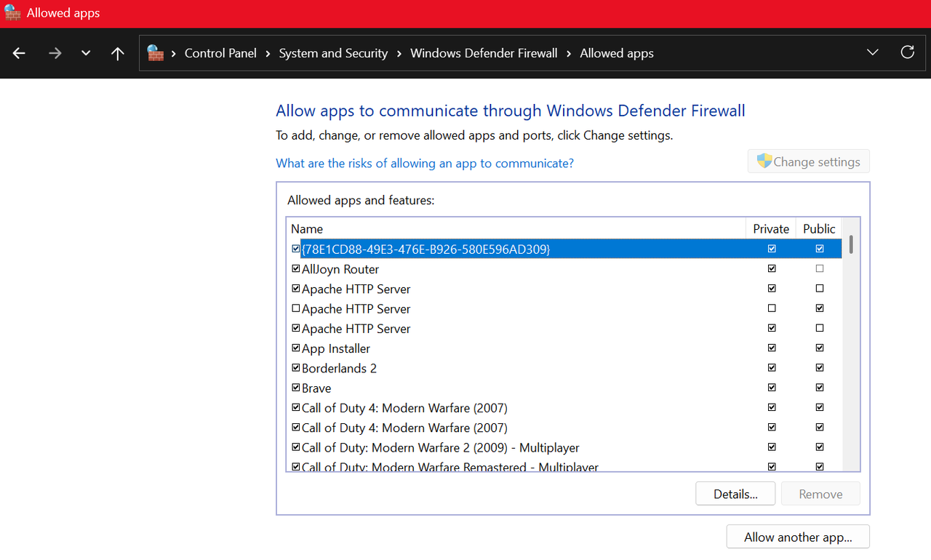Click Allow another app... button
This screenshot has height=560, width=931.
coord(798,537)
